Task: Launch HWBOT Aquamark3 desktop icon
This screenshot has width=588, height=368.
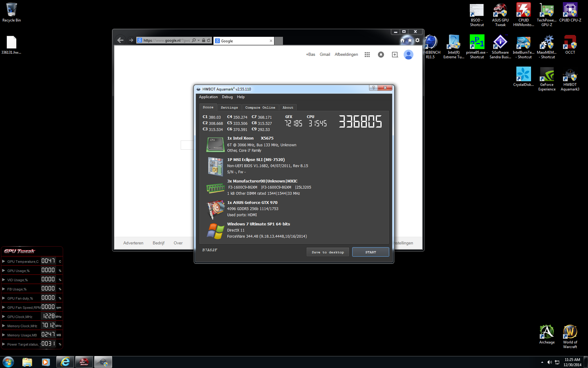Action: point(570,79)
